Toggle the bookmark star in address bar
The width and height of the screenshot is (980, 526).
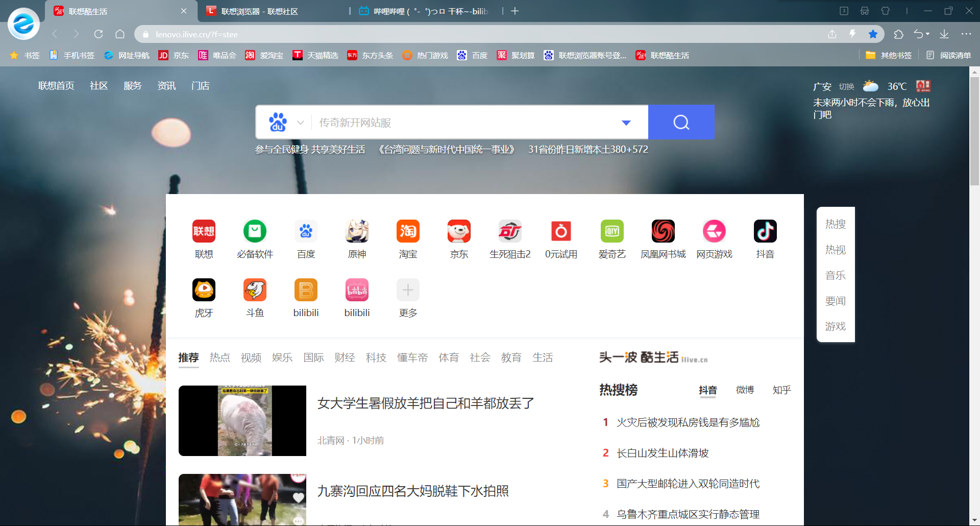pos(873,34)
